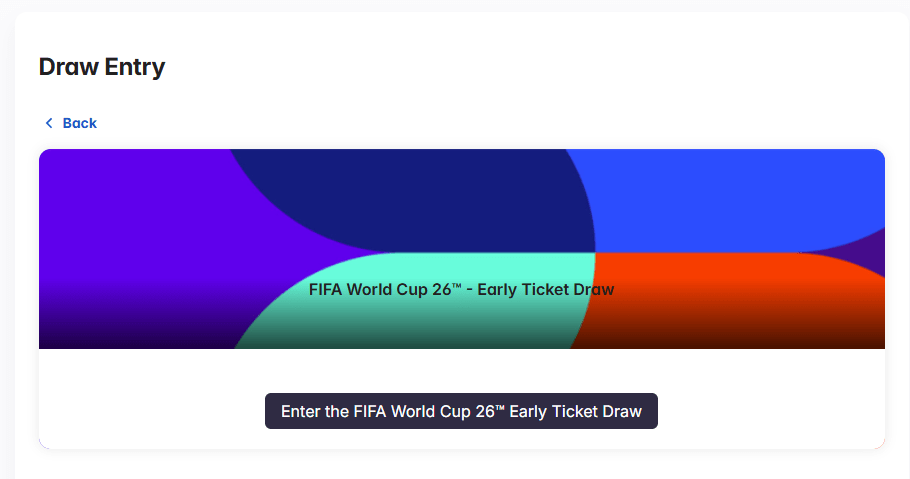The image size is (910, 479).
Task: Go back using the Back link
Action: [x=79, y=123]
